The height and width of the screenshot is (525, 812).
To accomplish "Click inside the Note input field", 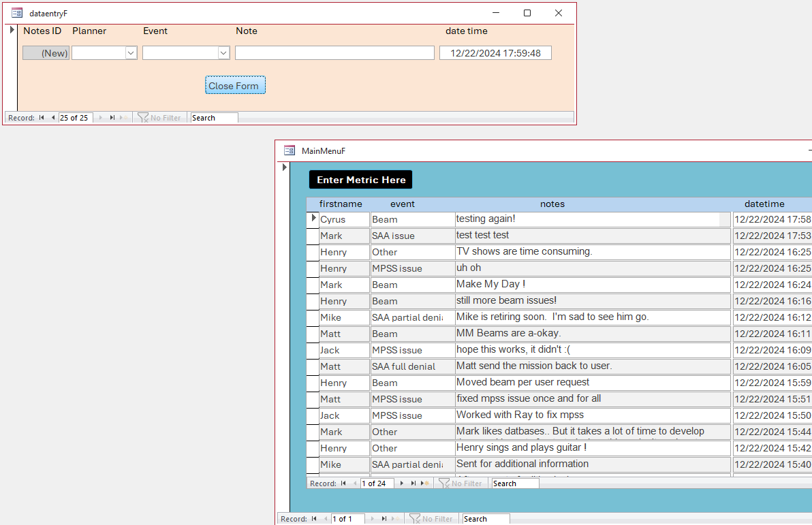I will 334,52.
